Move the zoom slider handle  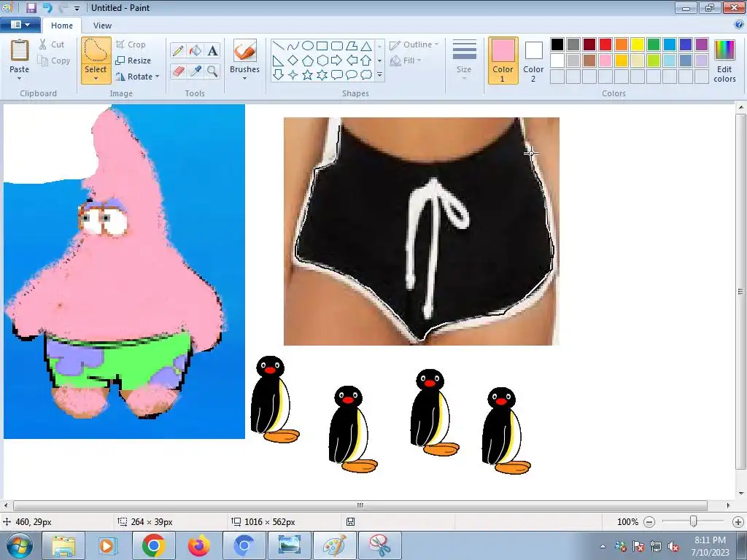(x=694, y=521)
